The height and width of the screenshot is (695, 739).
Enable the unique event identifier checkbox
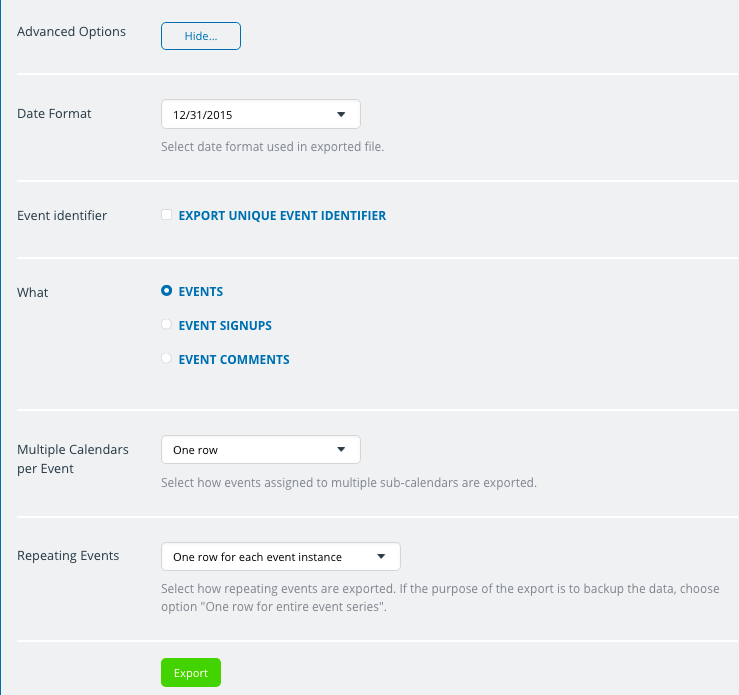166,215
